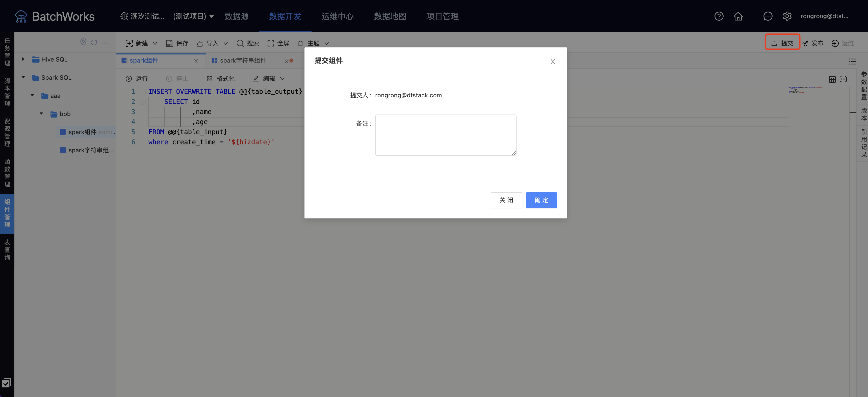Collapse the Spark SQL folder
The image size is (868, 397).
tap(23, 77)
